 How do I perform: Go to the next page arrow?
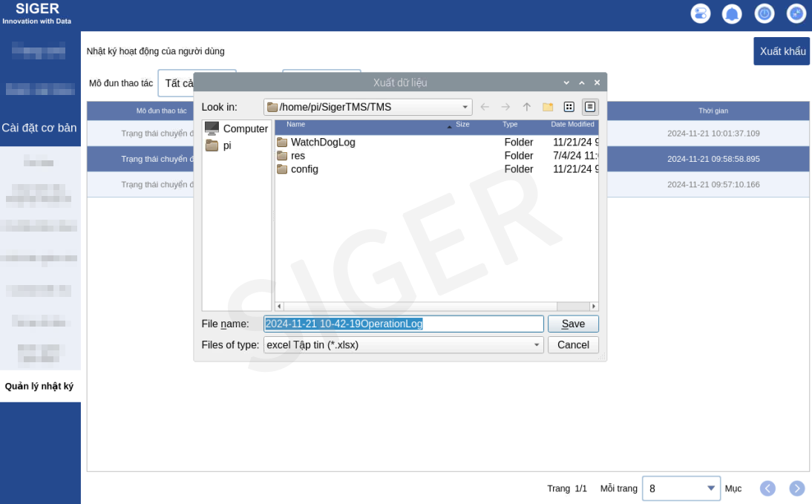coord(797,488)
